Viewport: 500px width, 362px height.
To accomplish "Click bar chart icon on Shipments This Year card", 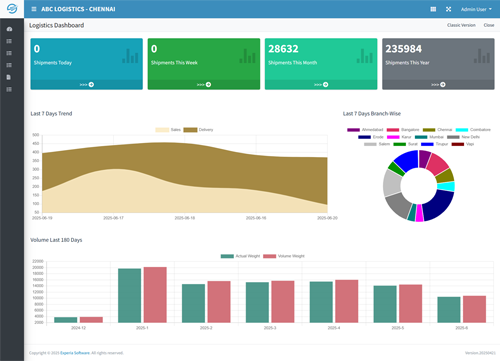I will pyautogui.click(x=482, y=56).
